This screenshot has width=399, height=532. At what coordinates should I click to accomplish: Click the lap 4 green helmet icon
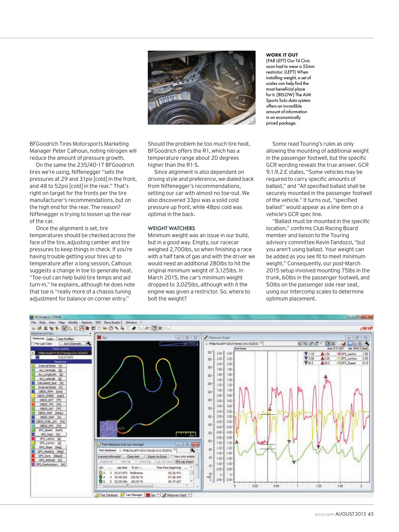coord(101,477)
